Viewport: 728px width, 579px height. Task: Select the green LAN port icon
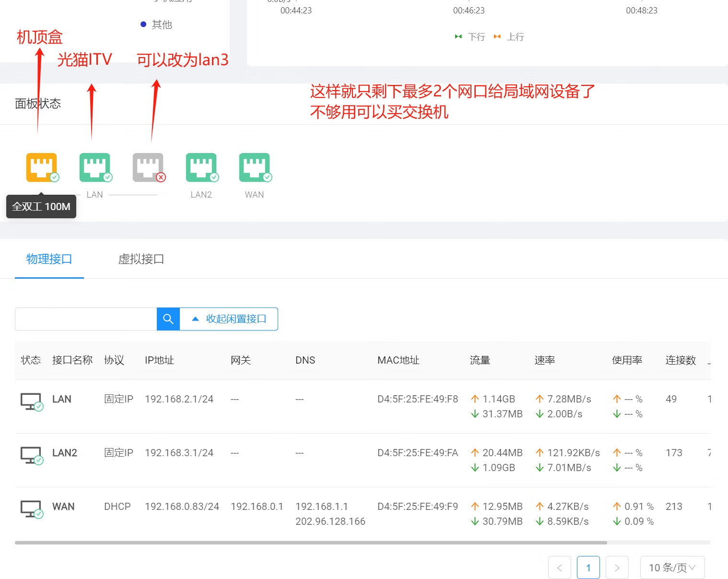point(95,167)
